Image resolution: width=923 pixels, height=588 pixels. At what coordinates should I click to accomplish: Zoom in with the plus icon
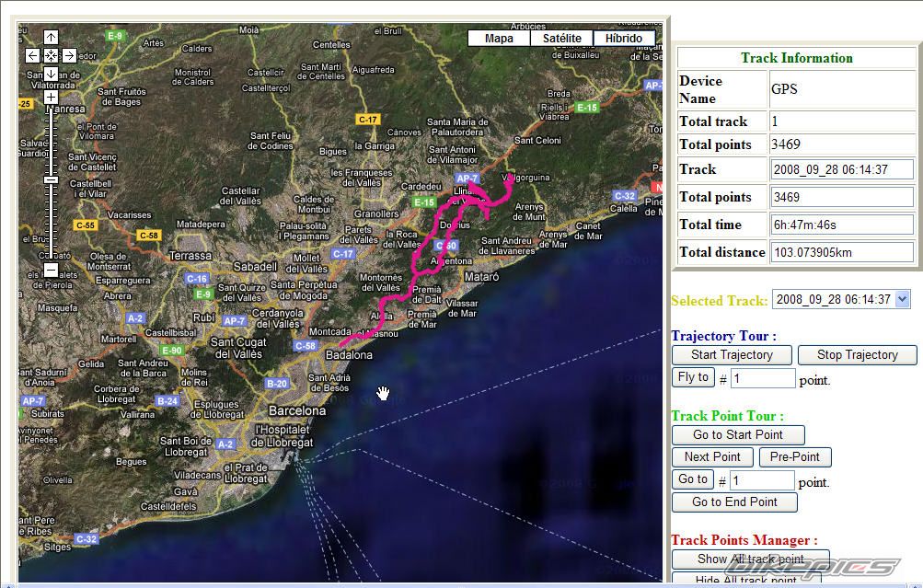coord(51,97)
